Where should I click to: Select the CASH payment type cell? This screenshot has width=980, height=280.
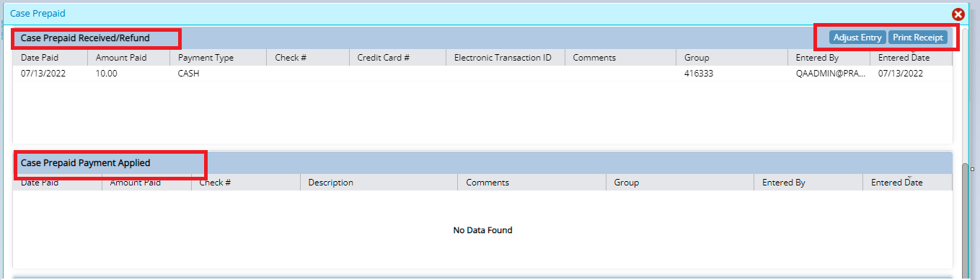(188, 74)
